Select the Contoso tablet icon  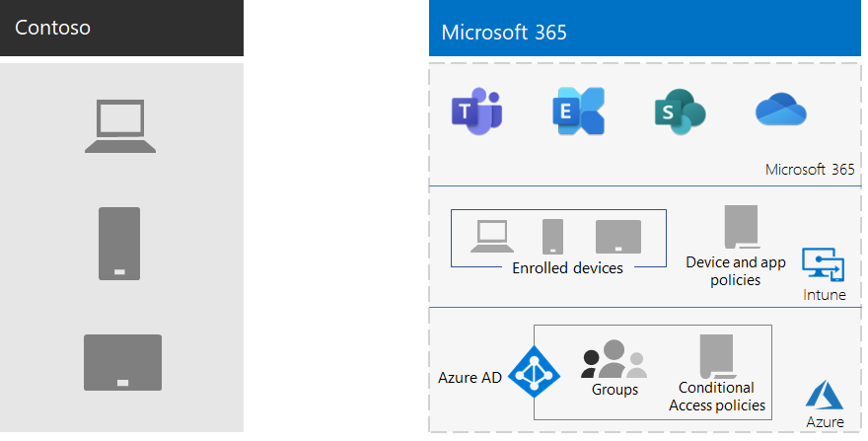pos(123,362)
